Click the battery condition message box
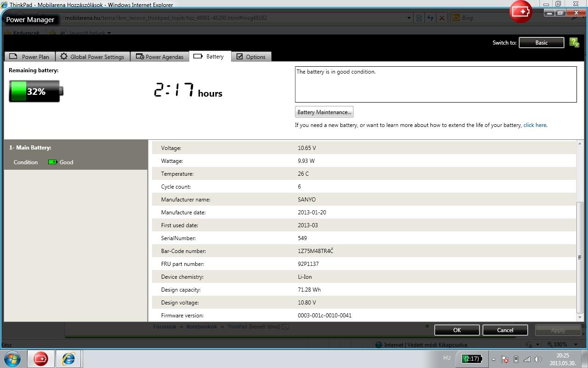This screenshot has width=588, height=368. [x=435, y=84]
